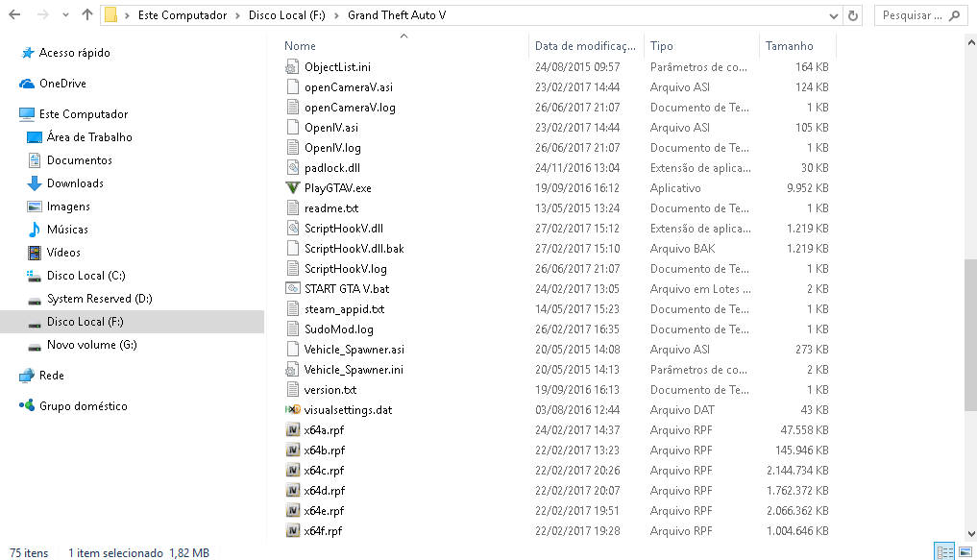This screenshot has height=560, width=977.
Task: Select readme.txt file icon
Action: point(292,208)
